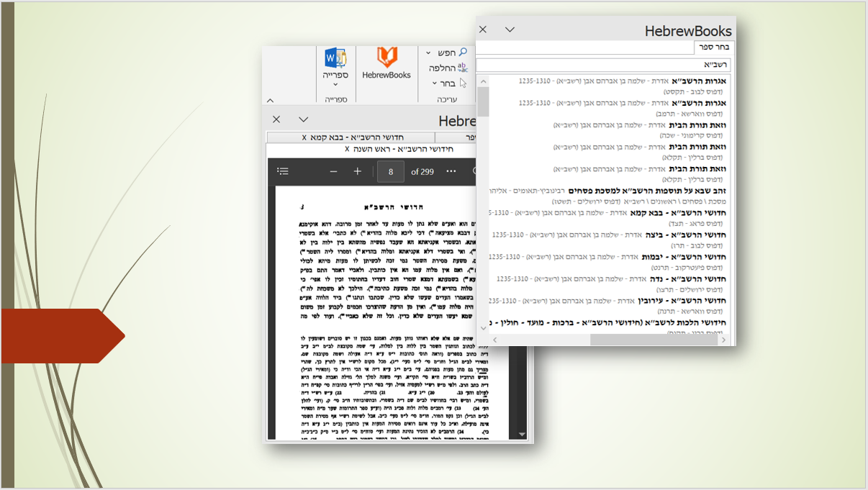Open task pane options chevron in viewer pane
This screenshot has width=868, height=490.
304,119
